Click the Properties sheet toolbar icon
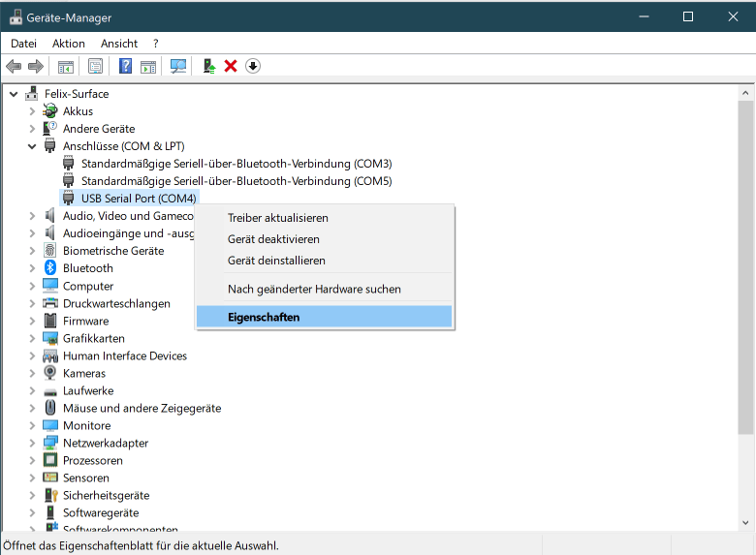This screenshot has height=555, width=756. tap(95, 66)
